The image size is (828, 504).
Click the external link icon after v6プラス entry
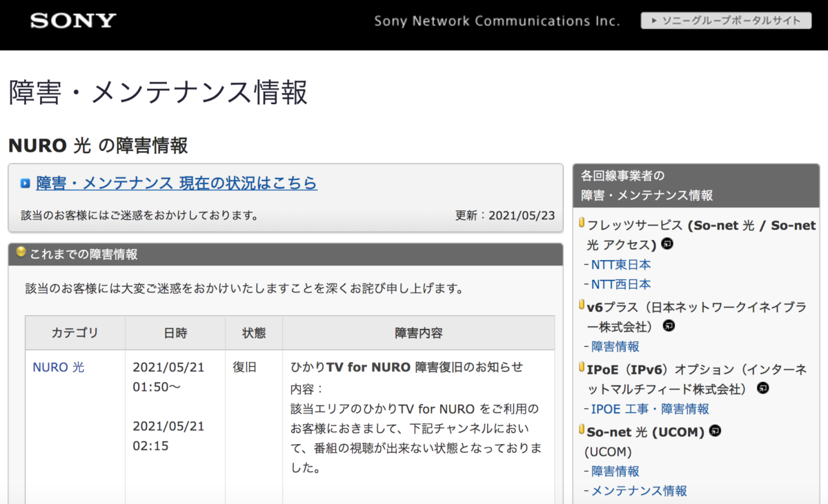[669, 325]
